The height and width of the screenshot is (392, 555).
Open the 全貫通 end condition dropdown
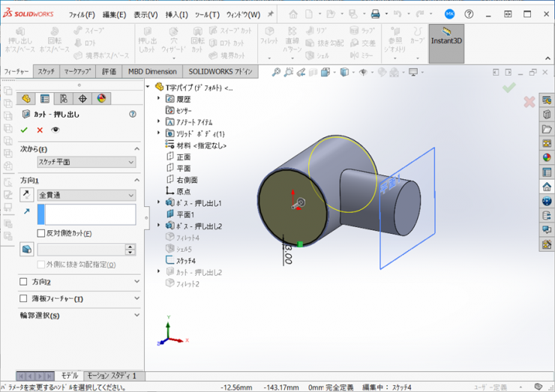pyautogui.click(x=86, y=195)
